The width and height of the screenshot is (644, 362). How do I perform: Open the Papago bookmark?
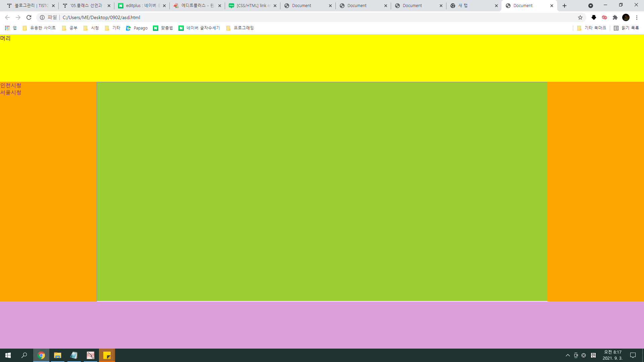pos(137,28)
